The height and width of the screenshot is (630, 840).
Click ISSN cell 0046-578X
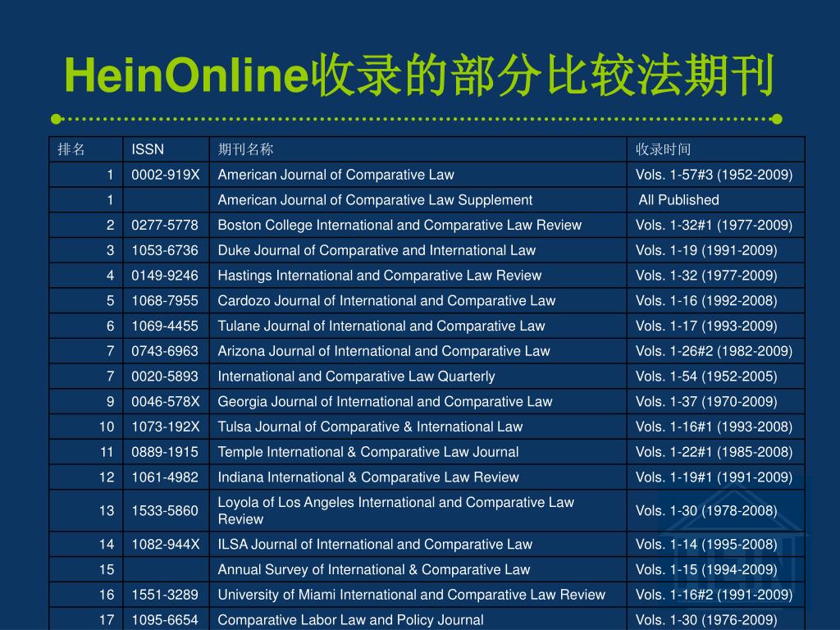[x=166, y=401]
